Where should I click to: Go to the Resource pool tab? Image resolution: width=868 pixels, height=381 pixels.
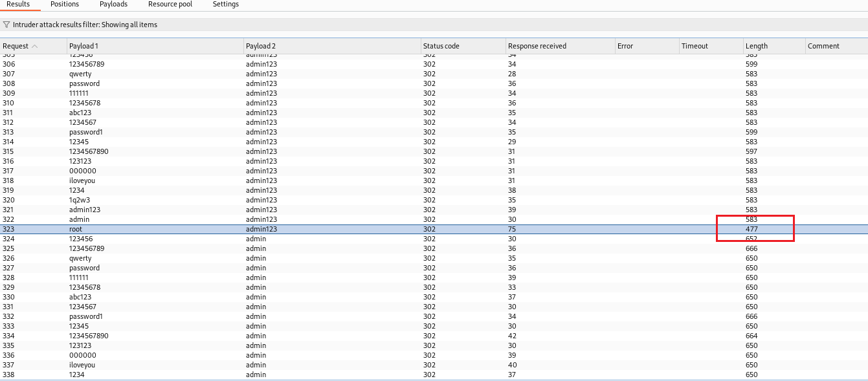pos(170,5)
